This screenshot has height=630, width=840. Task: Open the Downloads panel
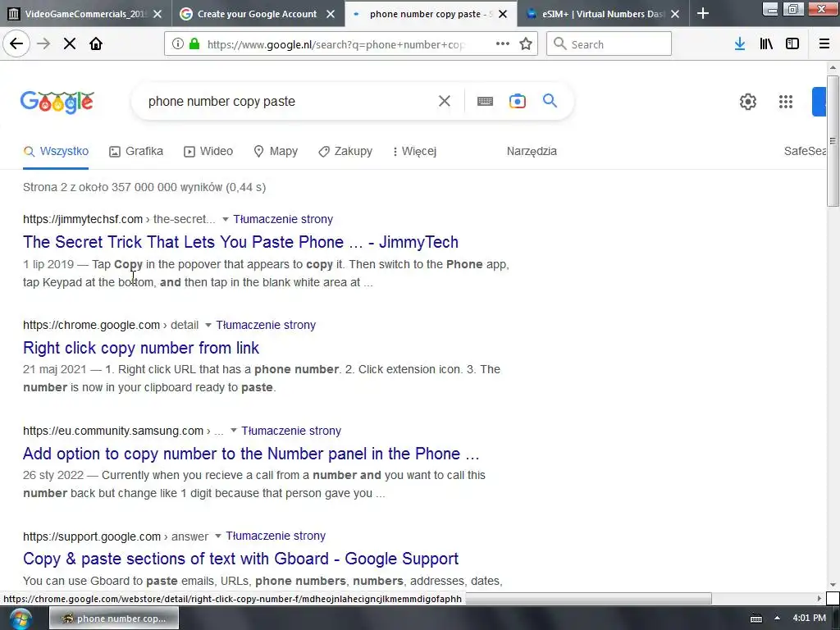(x=740, y=44)
